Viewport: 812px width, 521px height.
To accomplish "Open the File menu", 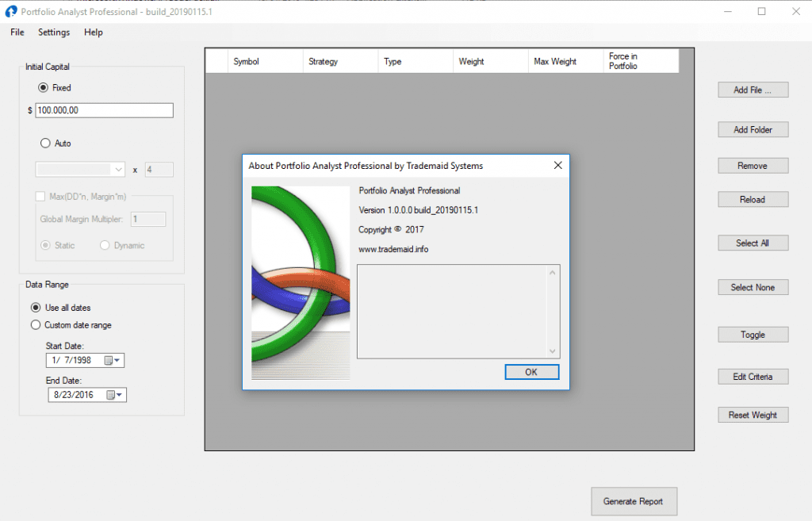I will (17, 32).
